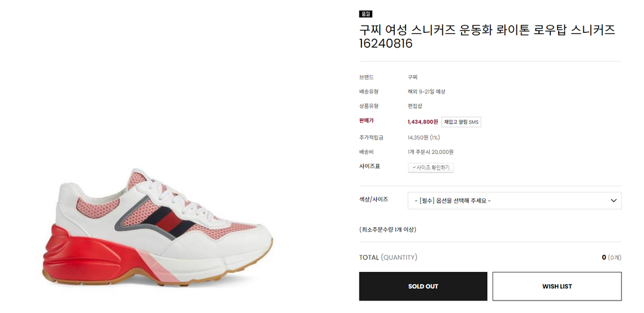
Task: Click the Gucci sneaker product image
Action: [x=157, y=227]
